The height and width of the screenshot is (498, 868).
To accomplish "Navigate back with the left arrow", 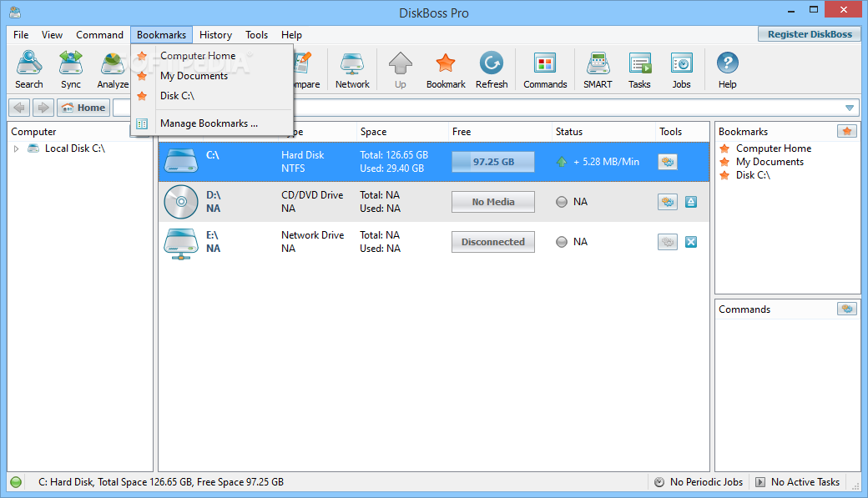I will coord(19,108).
